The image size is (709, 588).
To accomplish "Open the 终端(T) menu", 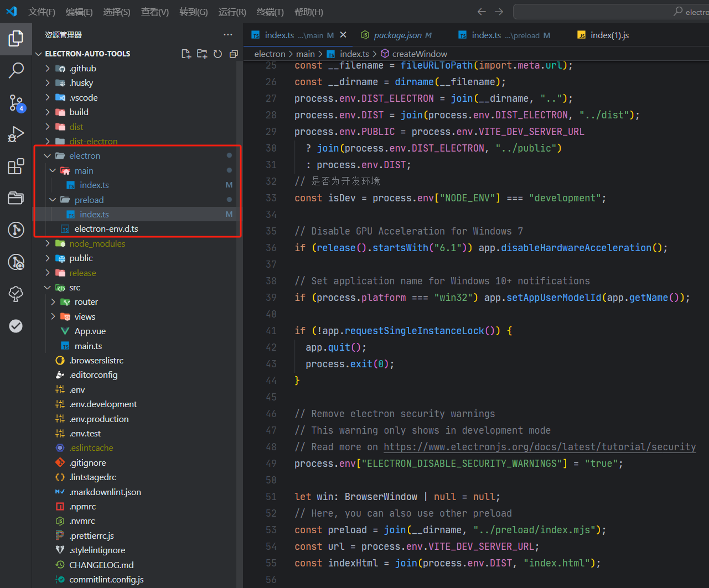I will [270, 12].
